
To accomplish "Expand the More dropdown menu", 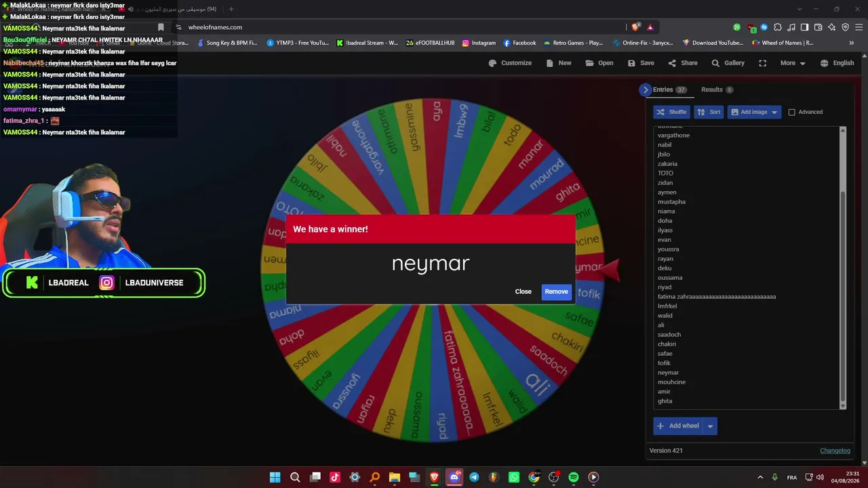I will (793, 63).
